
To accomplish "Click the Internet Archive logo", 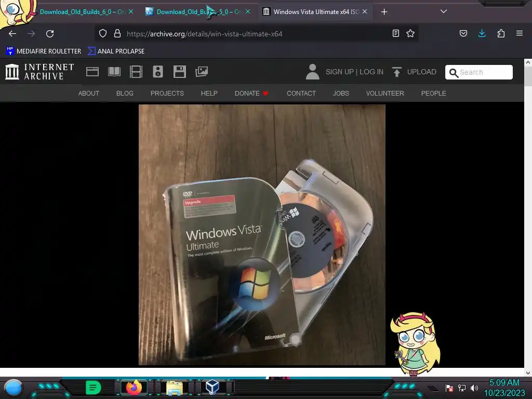I will click(x=39, y=72).
